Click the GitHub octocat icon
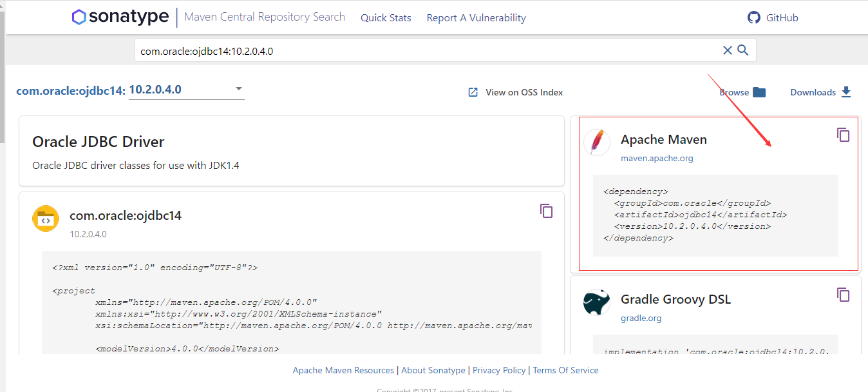 point(754,17)
